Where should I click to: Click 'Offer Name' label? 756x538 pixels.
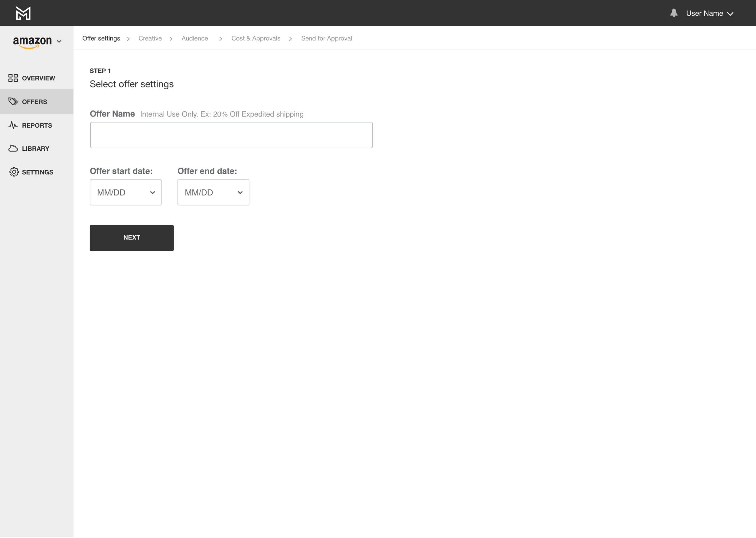pos(112,114)
